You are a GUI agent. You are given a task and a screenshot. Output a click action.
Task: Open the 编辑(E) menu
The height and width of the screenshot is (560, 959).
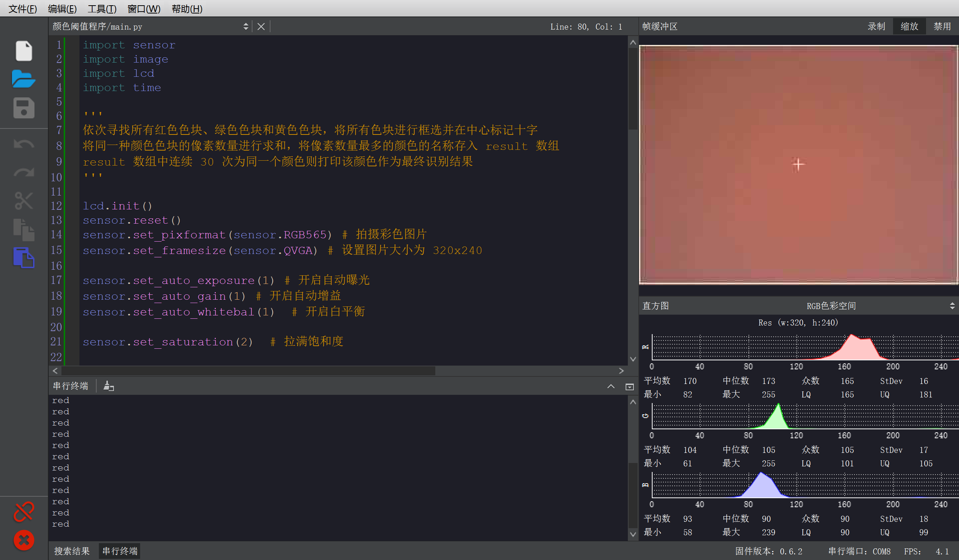63,8
